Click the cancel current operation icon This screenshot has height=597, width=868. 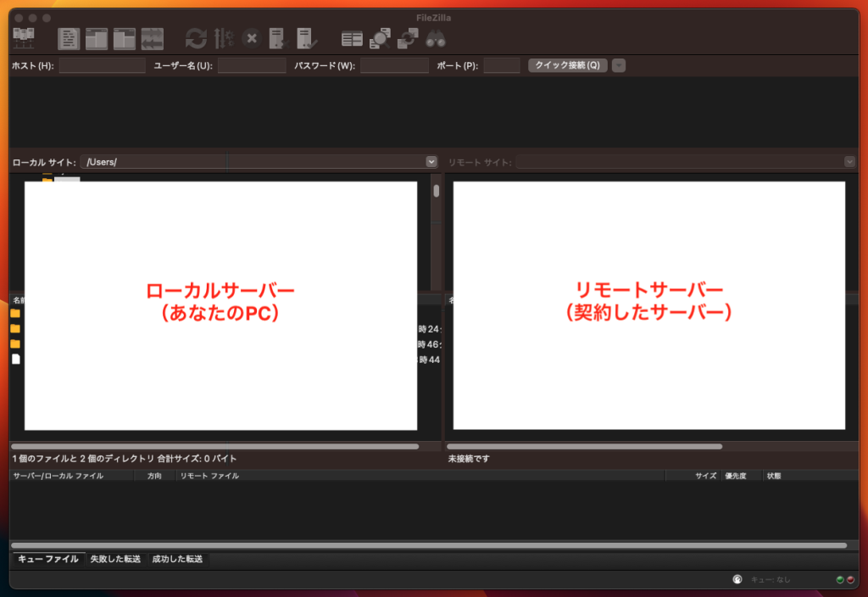251,38
